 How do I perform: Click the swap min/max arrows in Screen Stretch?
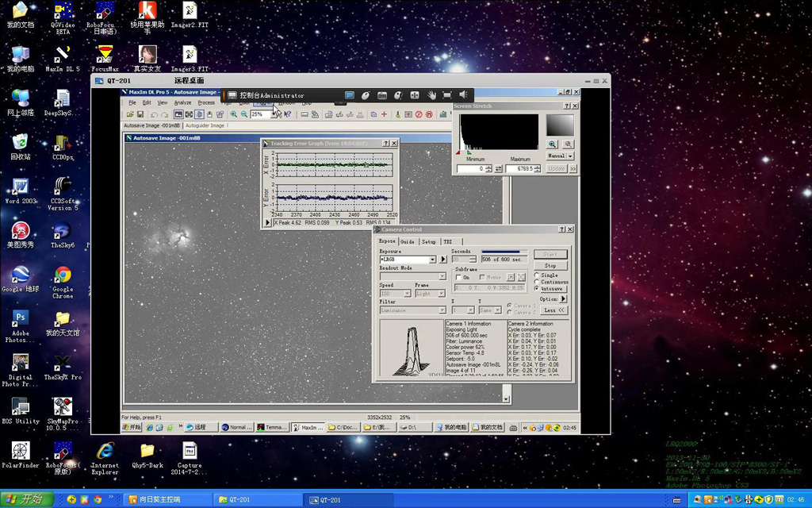point(498,169)
